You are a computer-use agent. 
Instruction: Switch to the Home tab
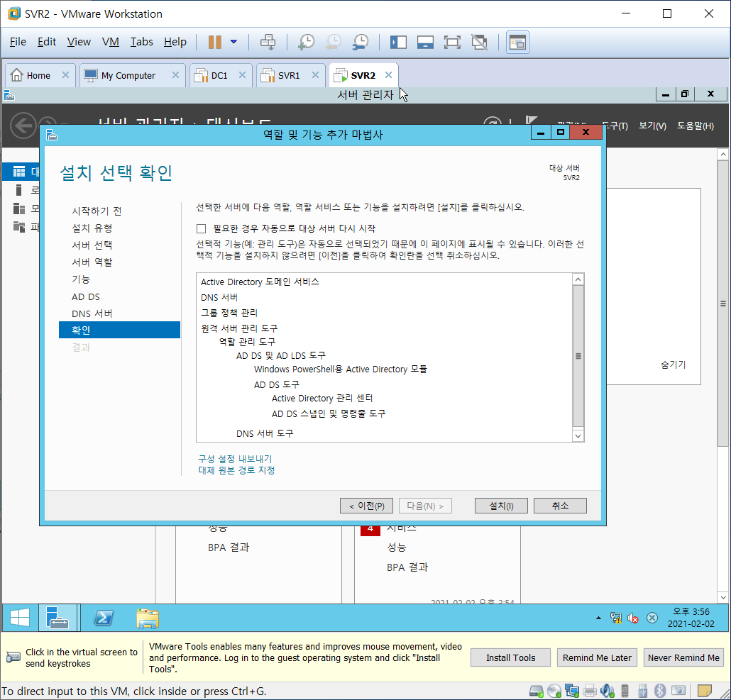pyautogui.click(x=38, y=75)
